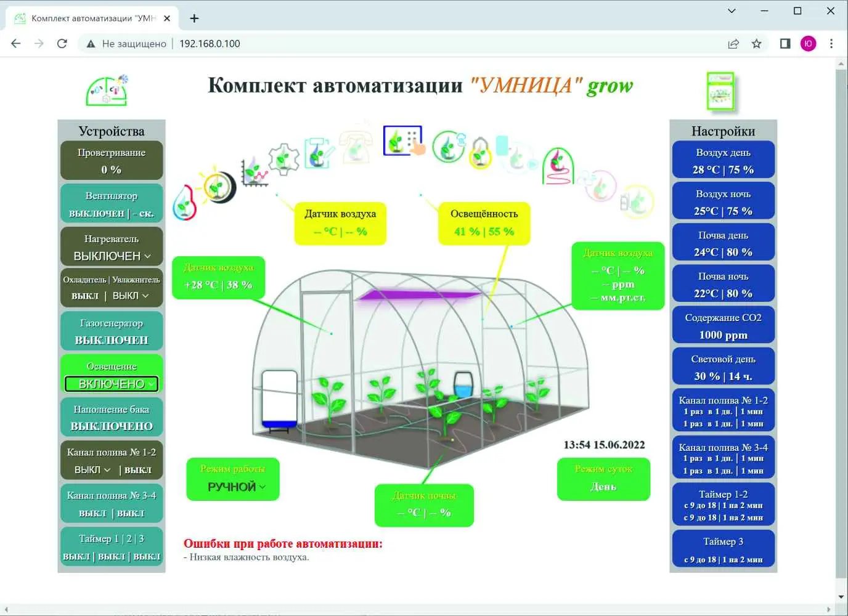848x616 pixels.
Task: Open the yellow padlock plant icon
Action: [x=480, y=152]
